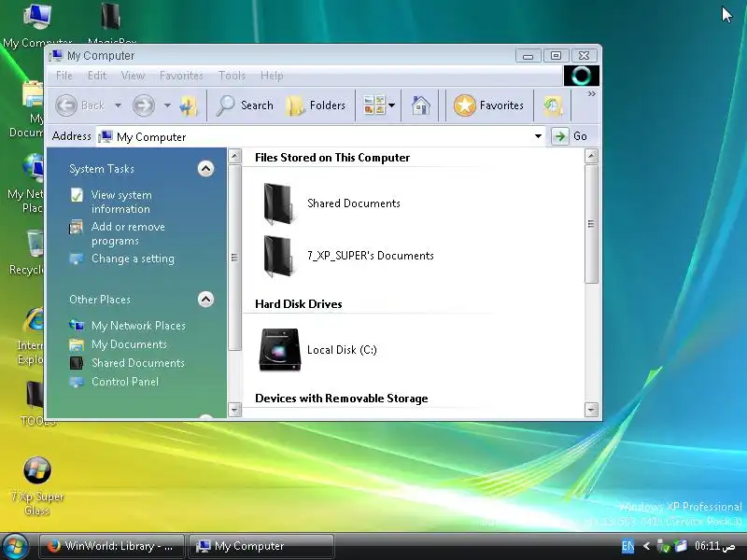Click the Address bar field
The height and width of the screenshot is (560, 747).
[320, 136]
